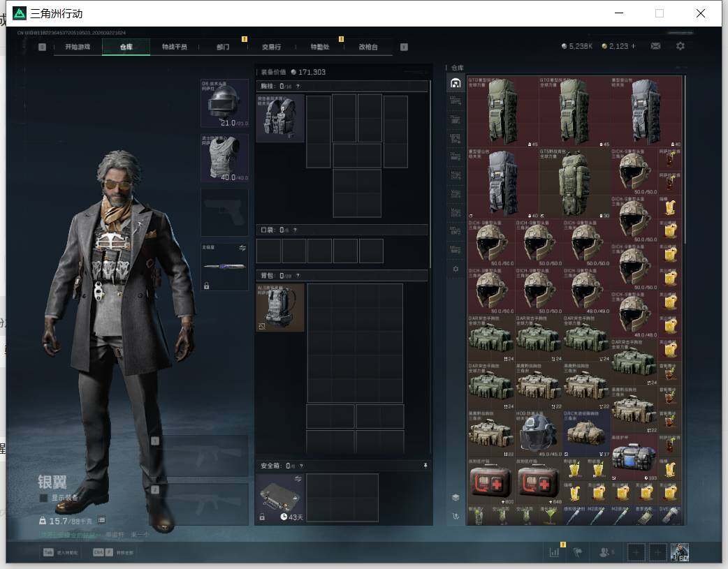Click the flag icon in bottom bar
This screenshot has width=728, height=569.
pos(578,552)
